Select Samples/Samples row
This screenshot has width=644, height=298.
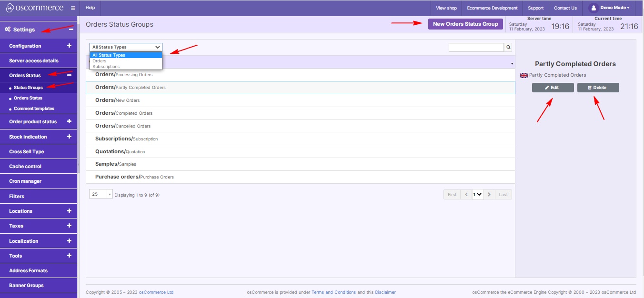[301, 164]
